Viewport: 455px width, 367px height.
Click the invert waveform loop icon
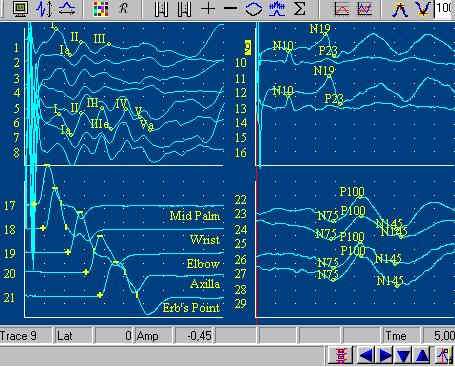(254, 9)
